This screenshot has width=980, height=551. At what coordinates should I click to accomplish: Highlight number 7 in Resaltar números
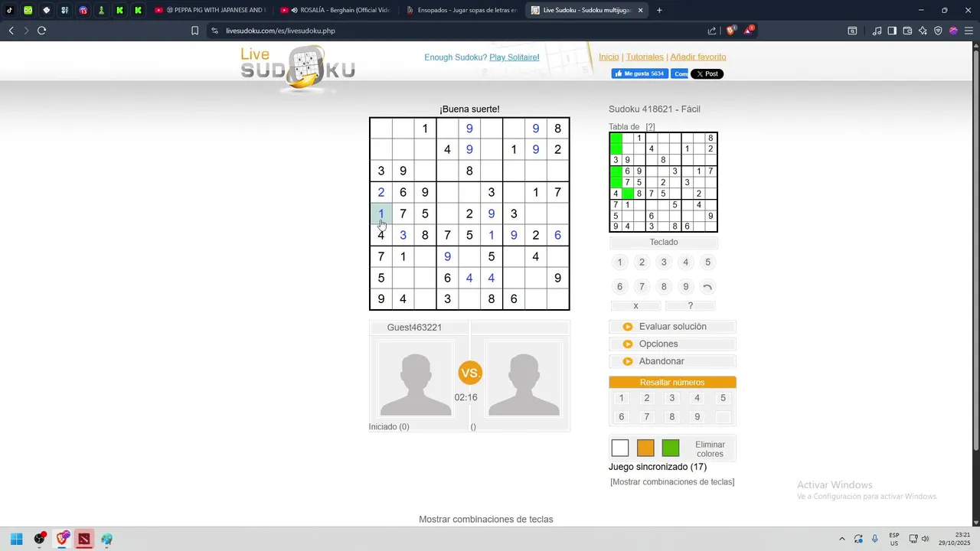tap(647, 417)
